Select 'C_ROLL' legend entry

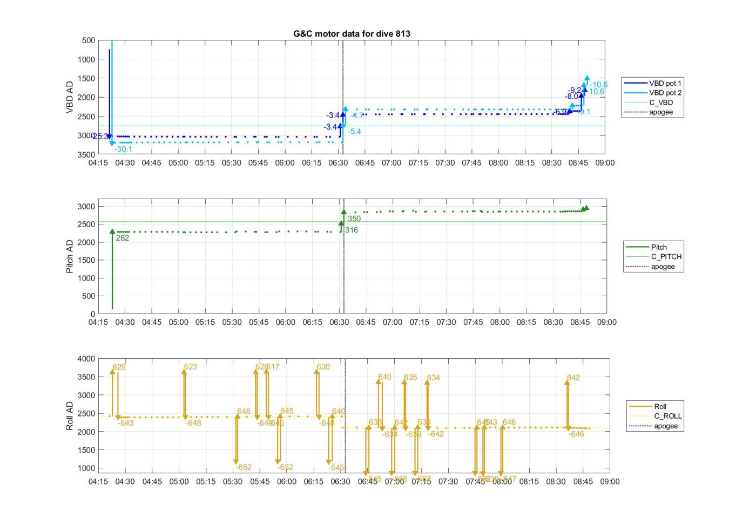[668, 416]
